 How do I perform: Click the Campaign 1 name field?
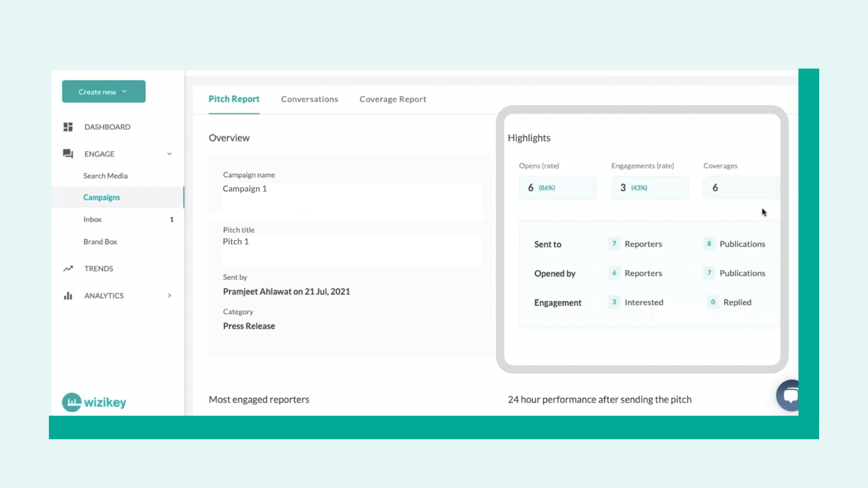click(352, 197)
